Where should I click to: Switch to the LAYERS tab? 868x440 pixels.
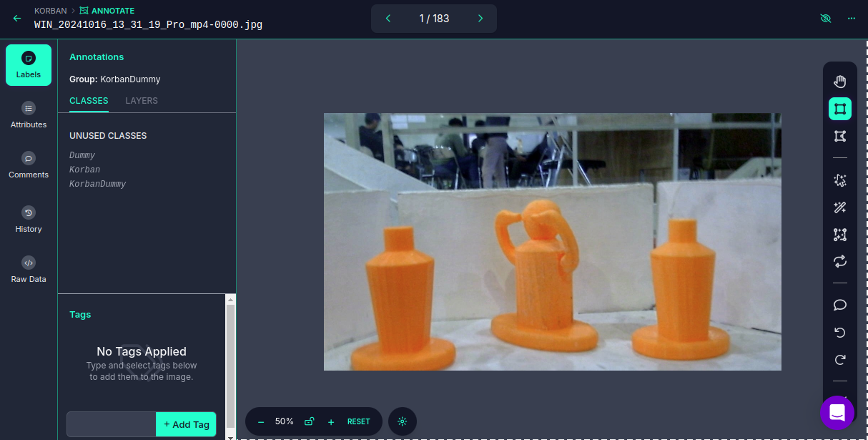point(142,101)
